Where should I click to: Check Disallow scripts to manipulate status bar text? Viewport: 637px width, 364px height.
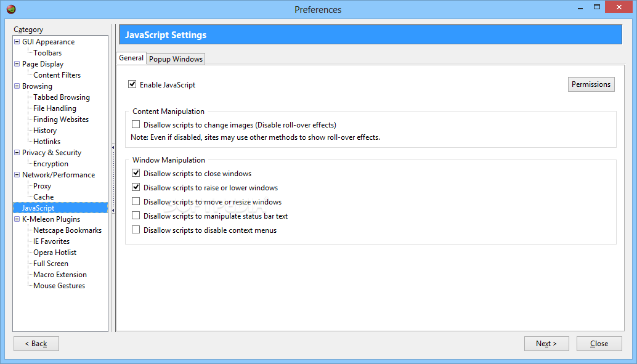tap(136, 216)
